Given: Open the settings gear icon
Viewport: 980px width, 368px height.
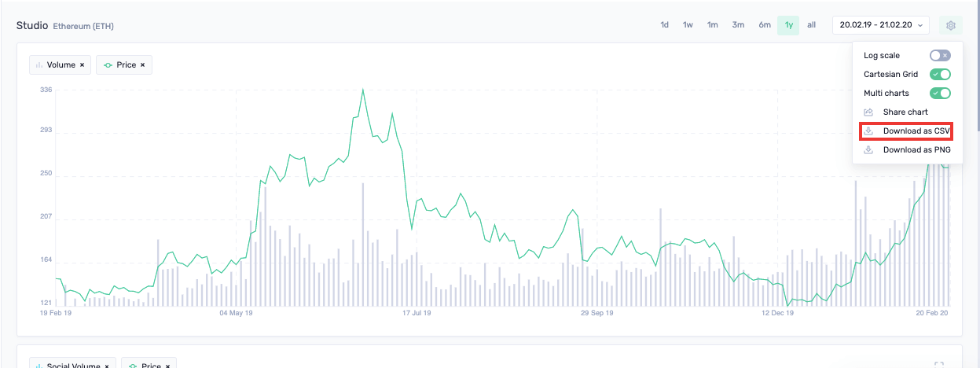Looking at the screenshot, I should coord(950,25).
